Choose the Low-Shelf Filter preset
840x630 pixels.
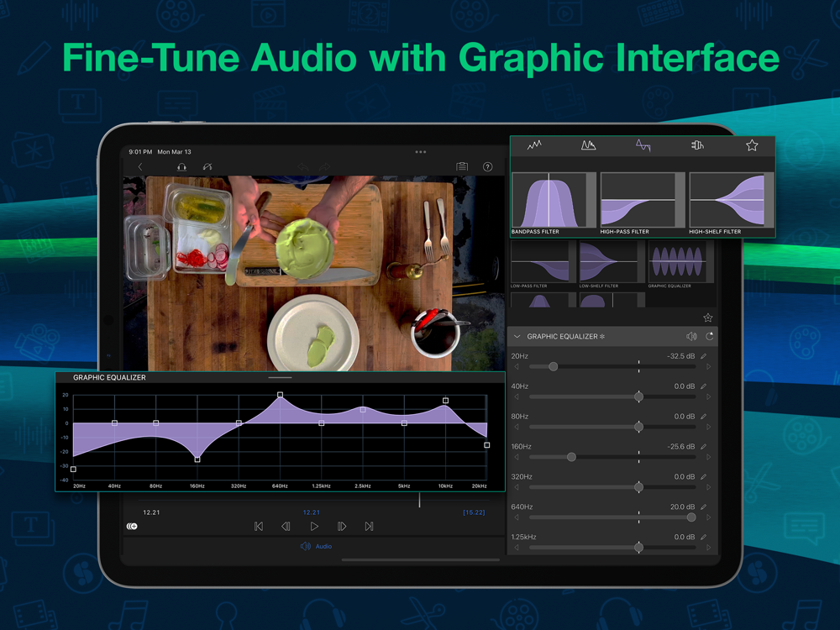point(612,265)
